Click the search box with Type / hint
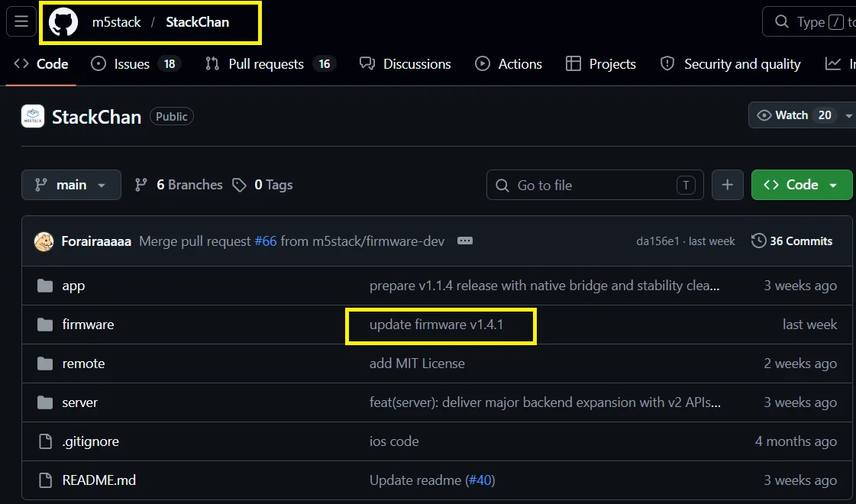856x504 pixels. [x=811, y=22]
